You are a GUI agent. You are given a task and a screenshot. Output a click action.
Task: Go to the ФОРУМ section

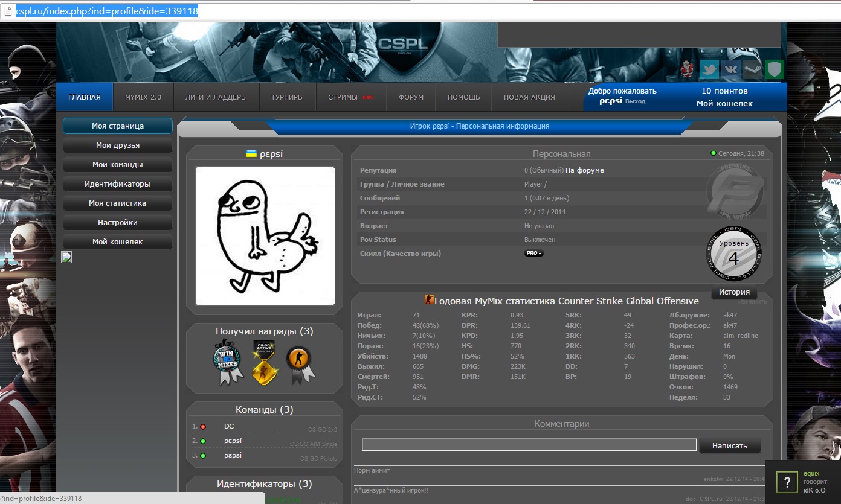click(411, 97)
